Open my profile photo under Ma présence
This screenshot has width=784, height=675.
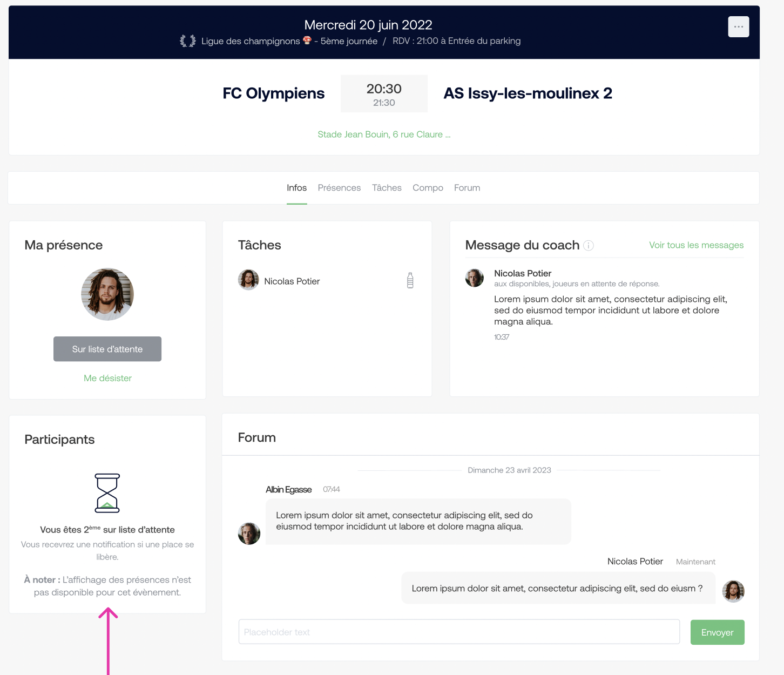(x=107, y=294)
